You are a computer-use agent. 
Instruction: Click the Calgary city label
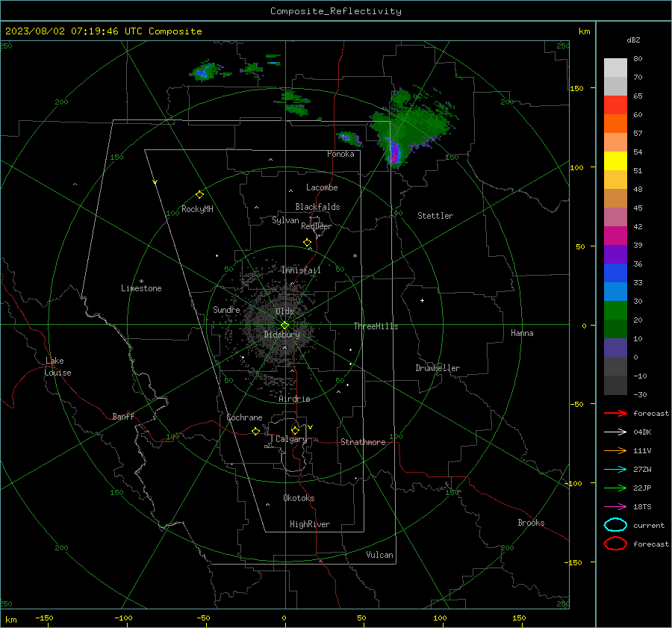pos(291,439)
